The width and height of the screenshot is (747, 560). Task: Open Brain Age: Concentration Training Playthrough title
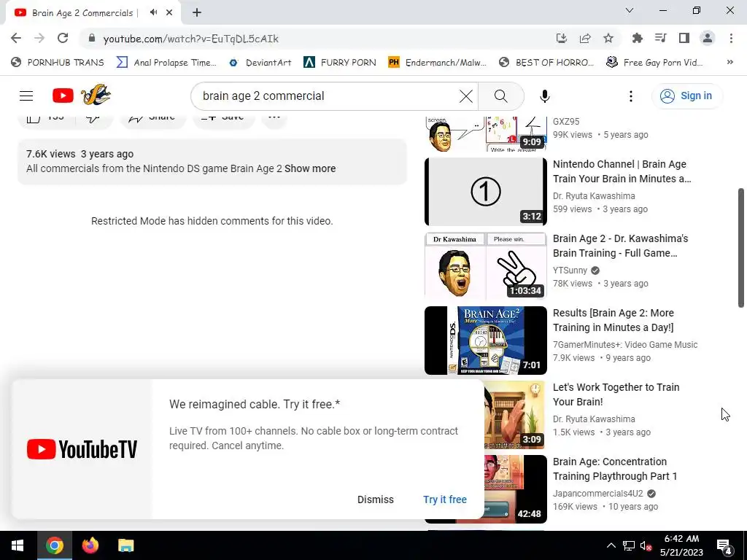[615, 469]
